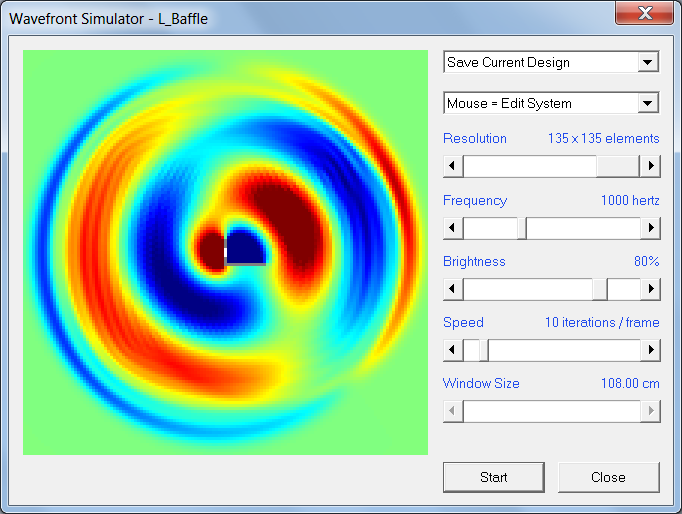Viewport: 682px width, 514px height.
Task: Click the '135 x 135 elements' value
Action: pos(603,138)
